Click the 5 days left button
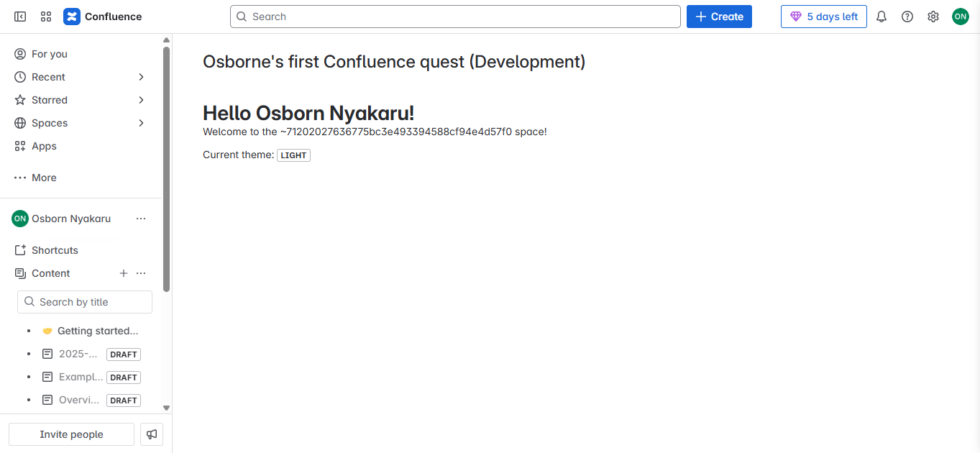Viewport: 980px width, 453px height. tap(824, 17)
